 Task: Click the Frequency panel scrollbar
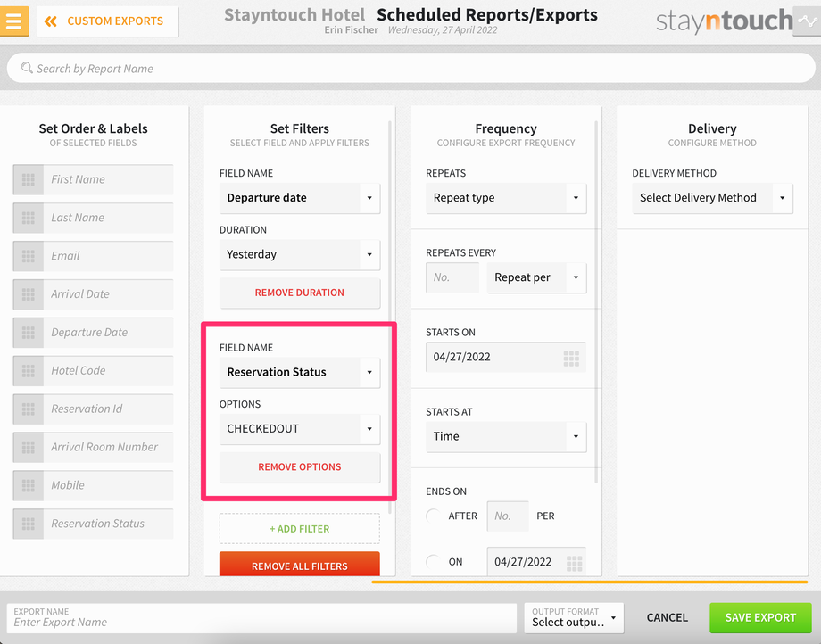[x=596, y=302]
